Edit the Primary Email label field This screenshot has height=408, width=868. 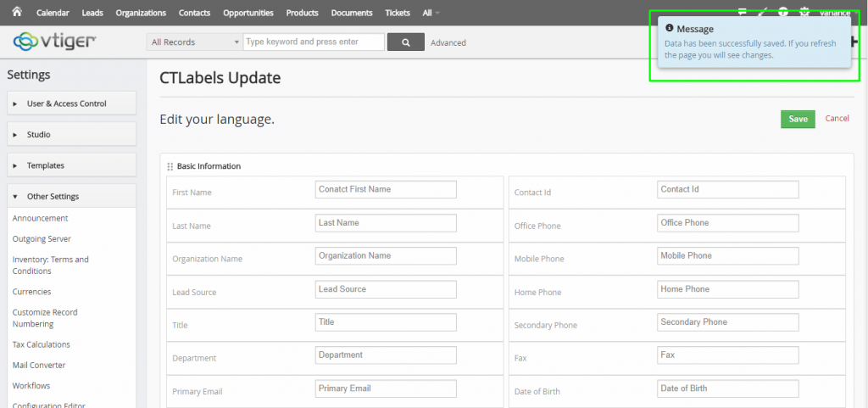(386, 388)
